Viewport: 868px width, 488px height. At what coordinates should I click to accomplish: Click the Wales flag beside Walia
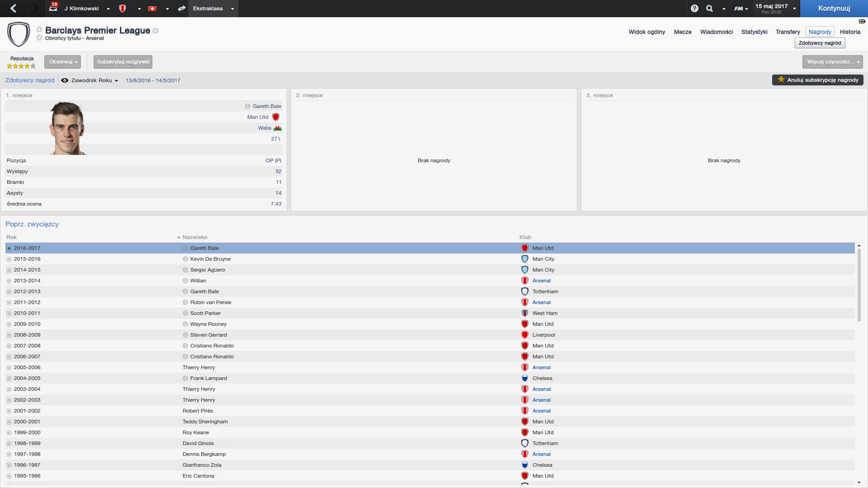coord(278,128)
